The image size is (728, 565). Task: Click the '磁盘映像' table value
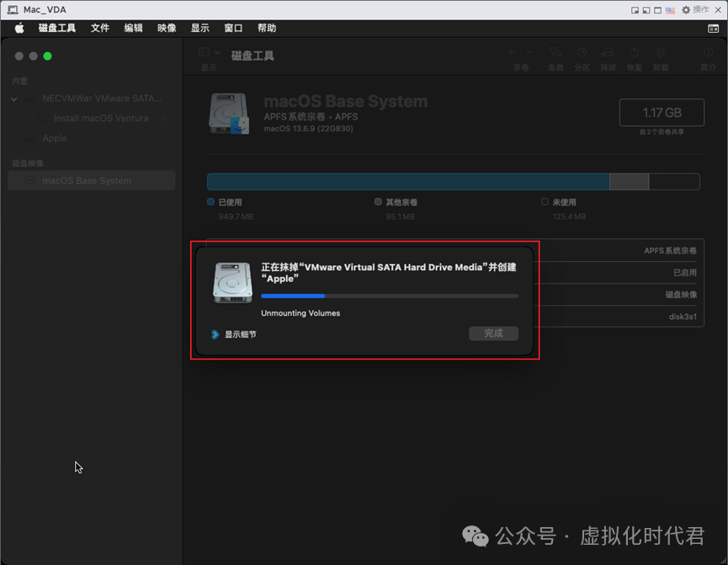point(681,295)
